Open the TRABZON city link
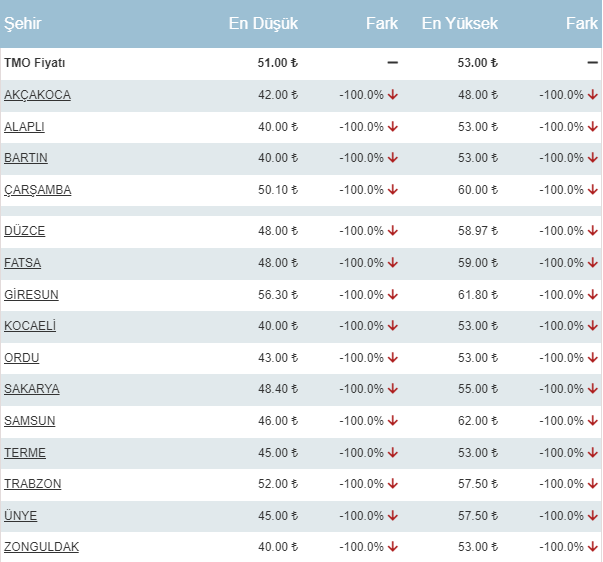603x562 pixels. coord(33,484)
